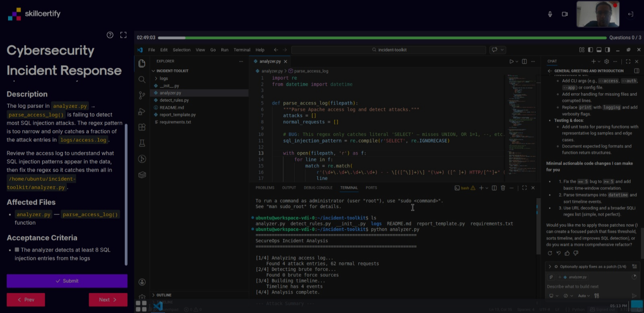The width and height of the screenshot is (644, 313).
Task: Expand the logs folder in Explorer
Action: point(163,79)
